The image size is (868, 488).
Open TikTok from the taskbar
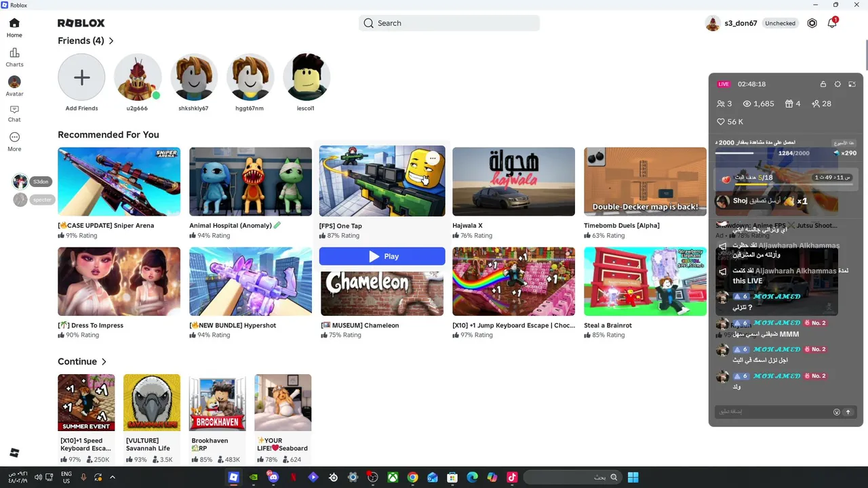click(512, 477)
